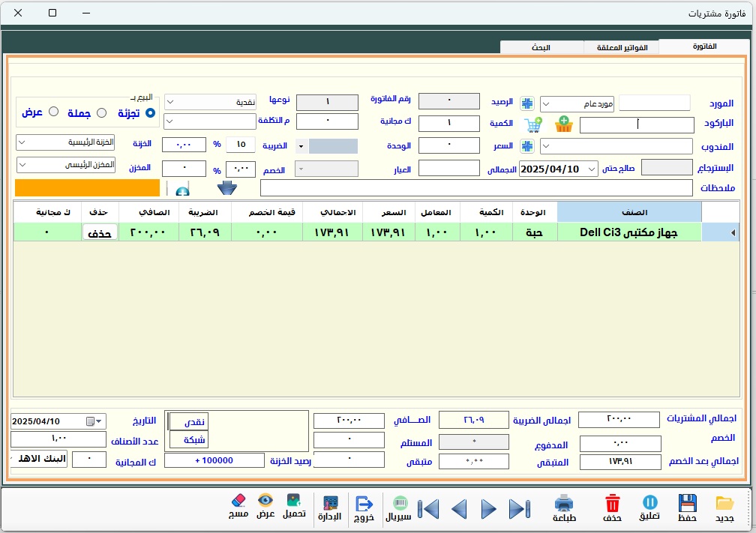Click السعر price input field
The image size is (756, 533).
[x=448, y=145]
